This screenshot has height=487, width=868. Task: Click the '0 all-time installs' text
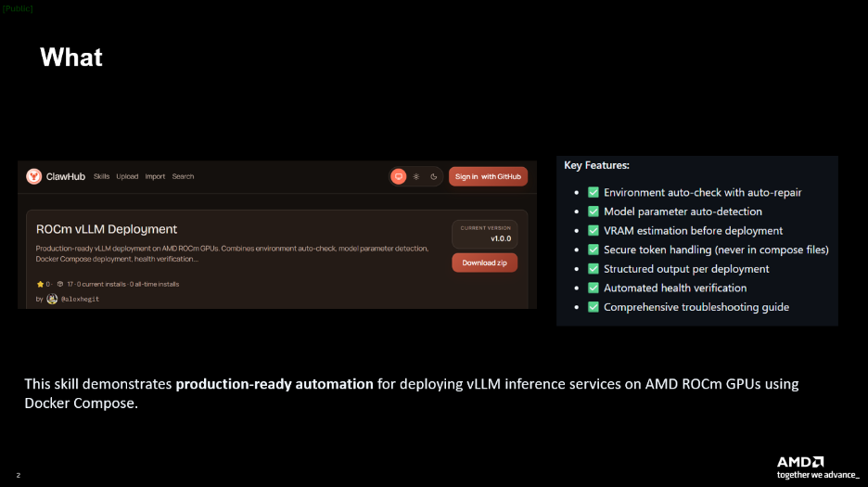click(x=155, y=284)
